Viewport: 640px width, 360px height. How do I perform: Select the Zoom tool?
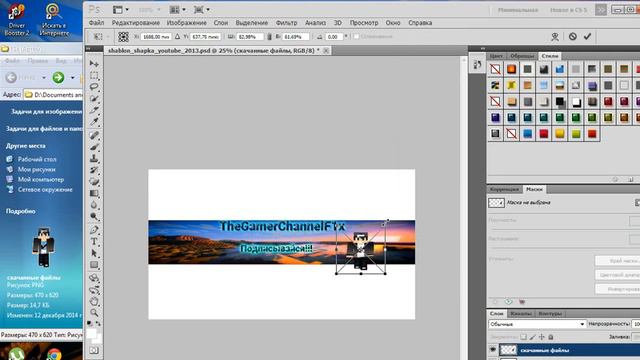click(94, 313)
